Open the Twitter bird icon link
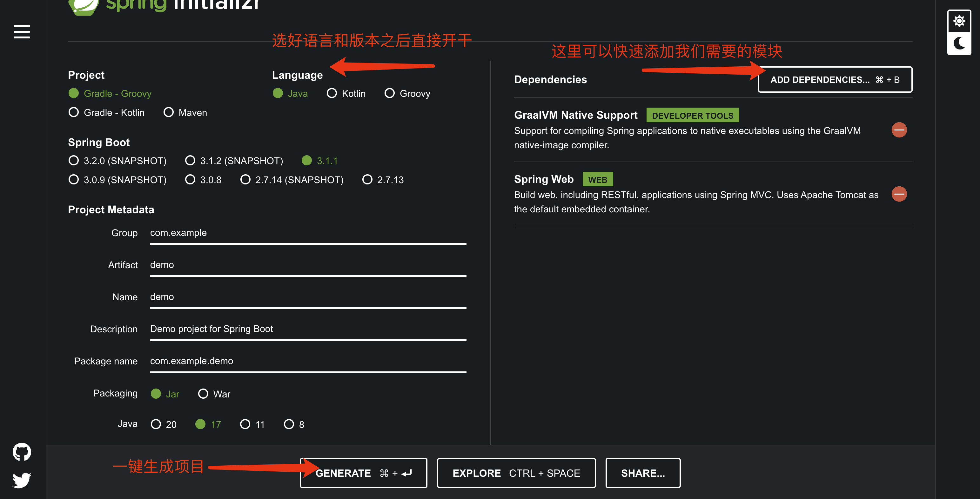 22,480
